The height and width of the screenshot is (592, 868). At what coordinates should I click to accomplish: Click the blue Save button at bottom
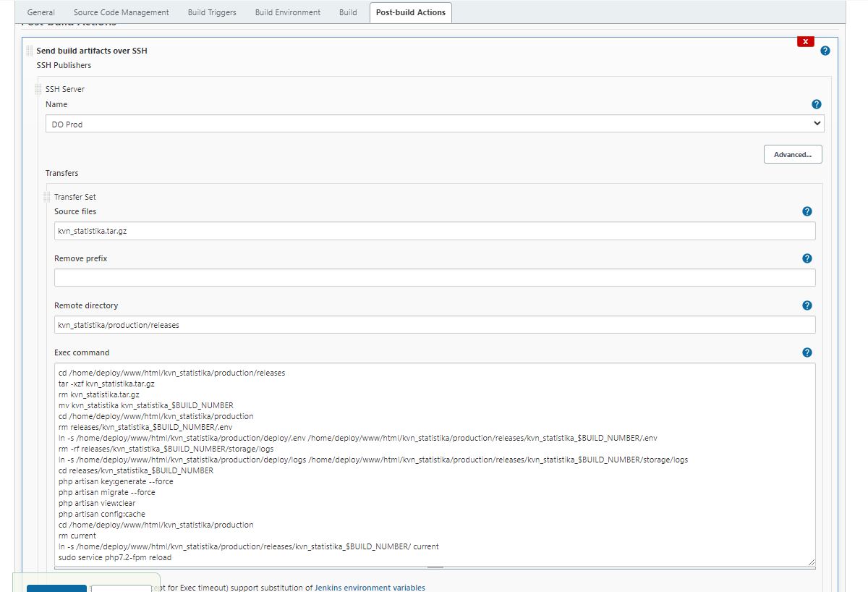[56, 588]
